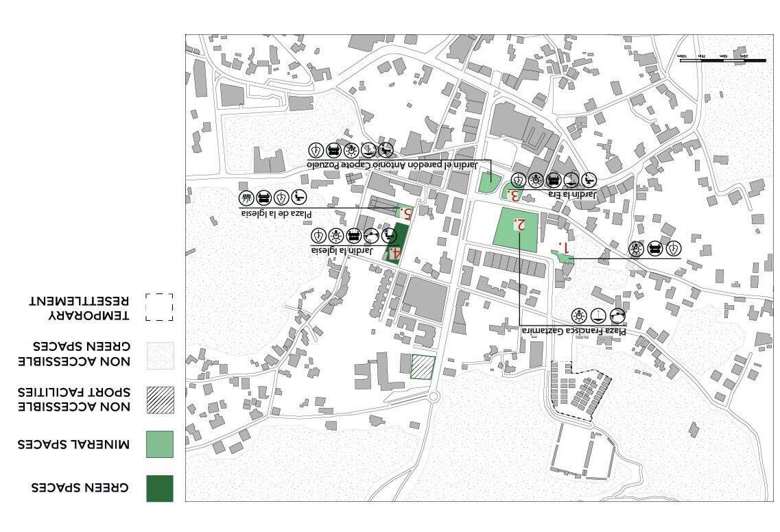Click the red number 1 on the map
The image size is (780, 532).
[563, 247]
